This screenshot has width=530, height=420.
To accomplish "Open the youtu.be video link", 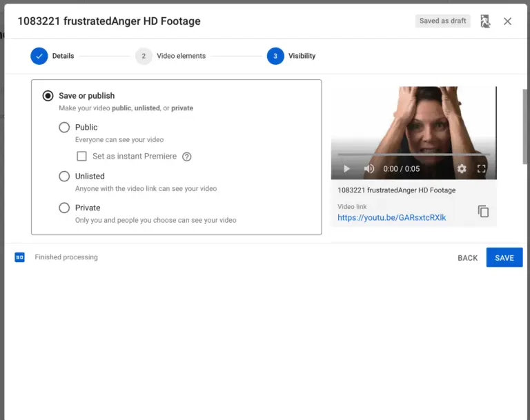I will (391, 218).
